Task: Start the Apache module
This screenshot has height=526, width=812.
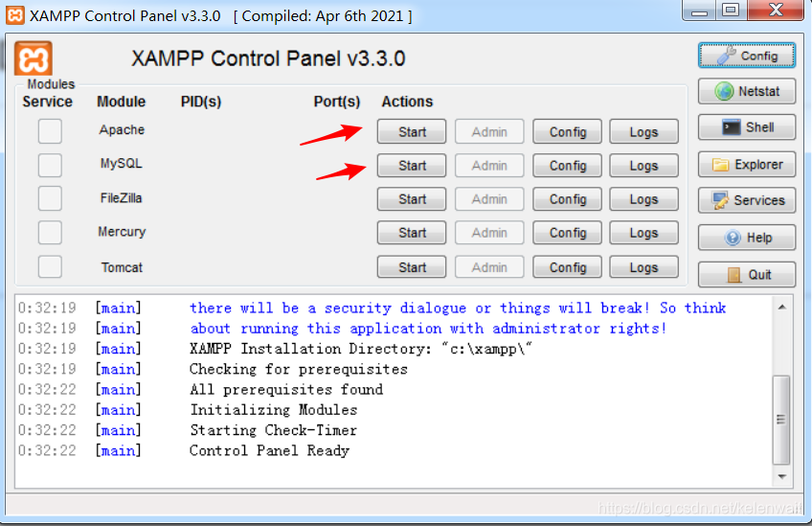Action: click(x=412, y=131)
